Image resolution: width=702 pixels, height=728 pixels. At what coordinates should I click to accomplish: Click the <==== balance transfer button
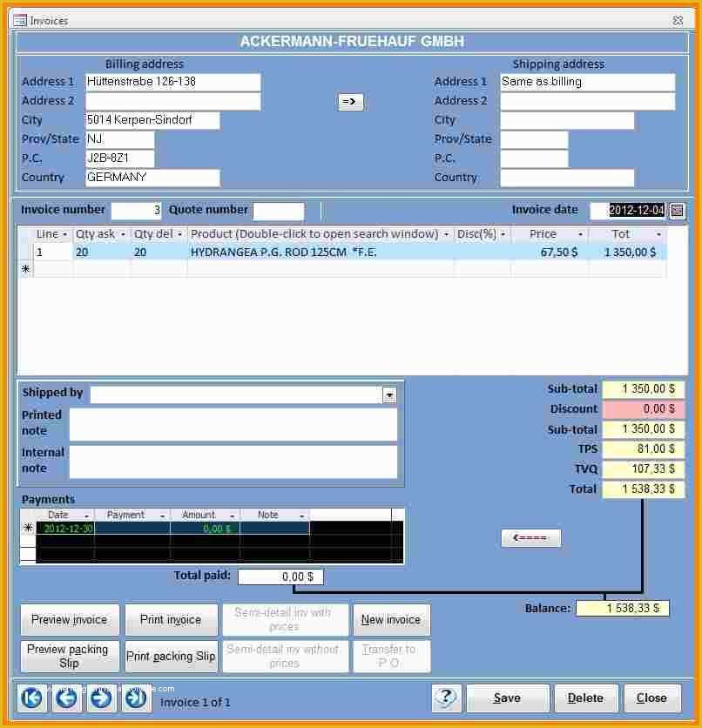pos(530,538)
